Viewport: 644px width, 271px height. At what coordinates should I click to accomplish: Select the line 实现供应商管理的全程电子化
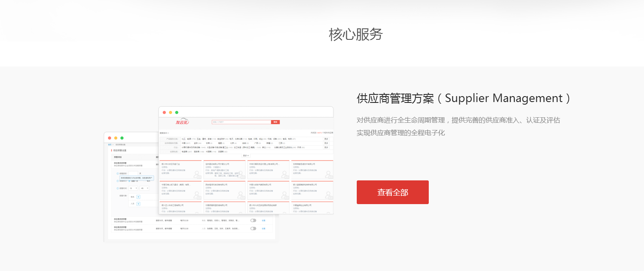tap(401, 133)
